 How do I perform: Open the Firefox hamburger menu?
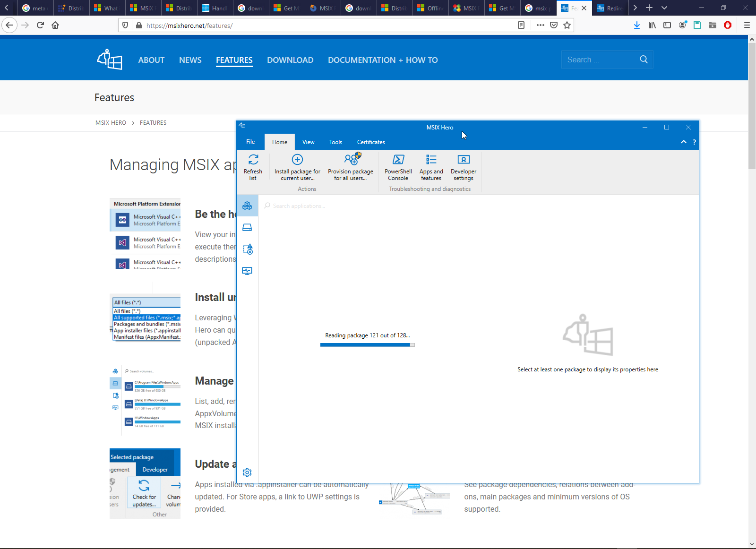pyautogui.click(x=747, y=25)
